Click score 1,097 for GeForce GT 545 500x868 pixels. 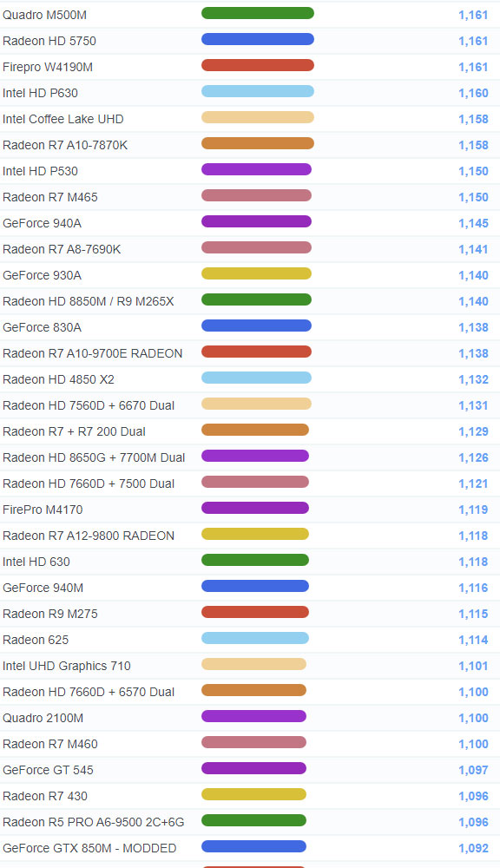[x=473, y=769]
